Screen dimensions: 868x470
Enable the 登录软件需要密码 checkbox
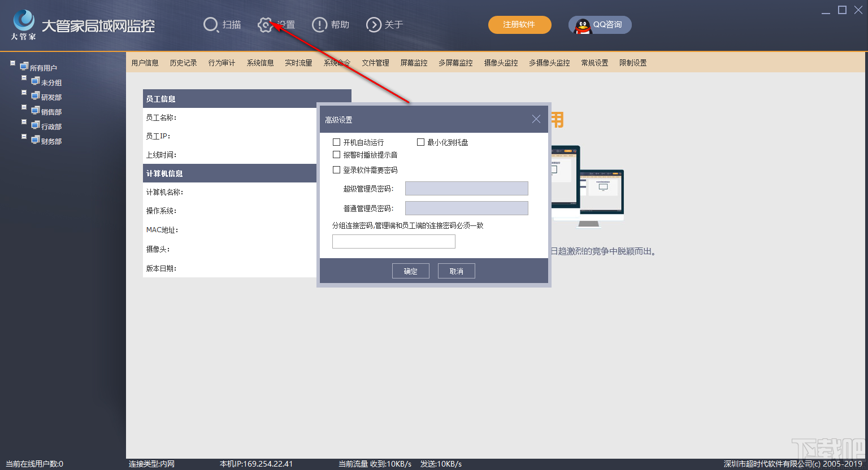coord(337,169)
